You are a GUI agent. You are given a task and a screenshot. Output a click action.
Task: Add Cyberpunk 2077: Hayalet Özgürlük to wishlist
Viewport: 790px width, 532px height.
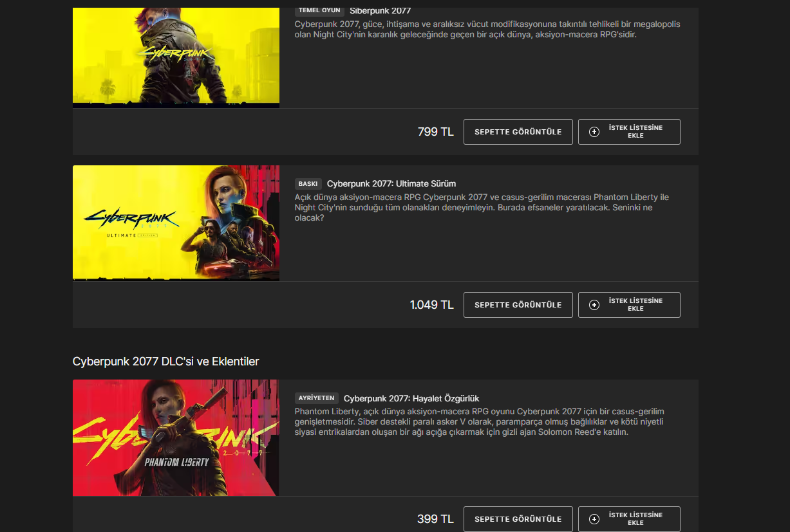(x=629, y=519)
